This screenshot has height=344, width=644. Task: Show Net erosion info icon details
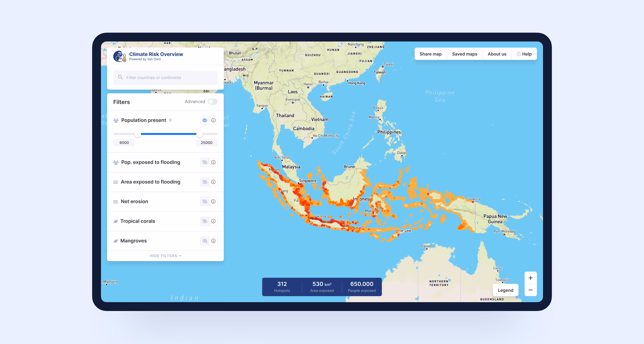point(213,202)
